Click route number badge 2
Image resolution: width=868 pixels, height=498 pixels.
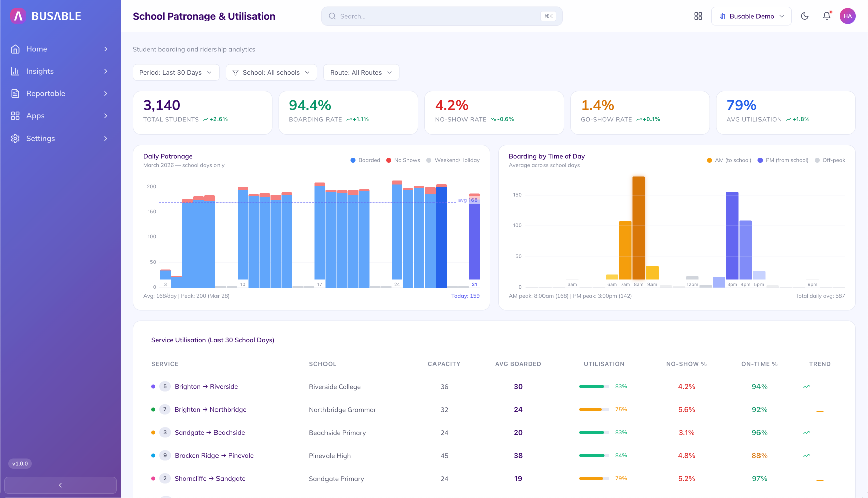click(x=165, y=479)
